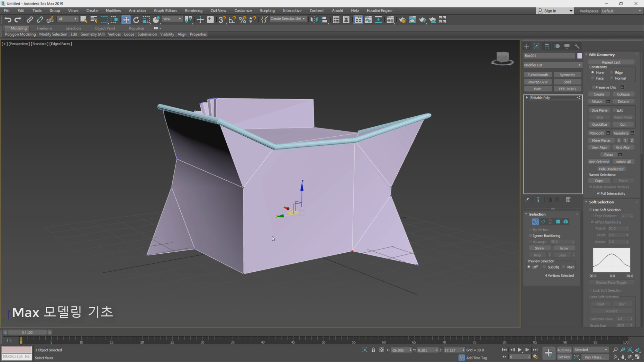Image resolution: width=644 pixels, height=362 pixels.
Task: Check Use Soft Selection
Action: 591,210
